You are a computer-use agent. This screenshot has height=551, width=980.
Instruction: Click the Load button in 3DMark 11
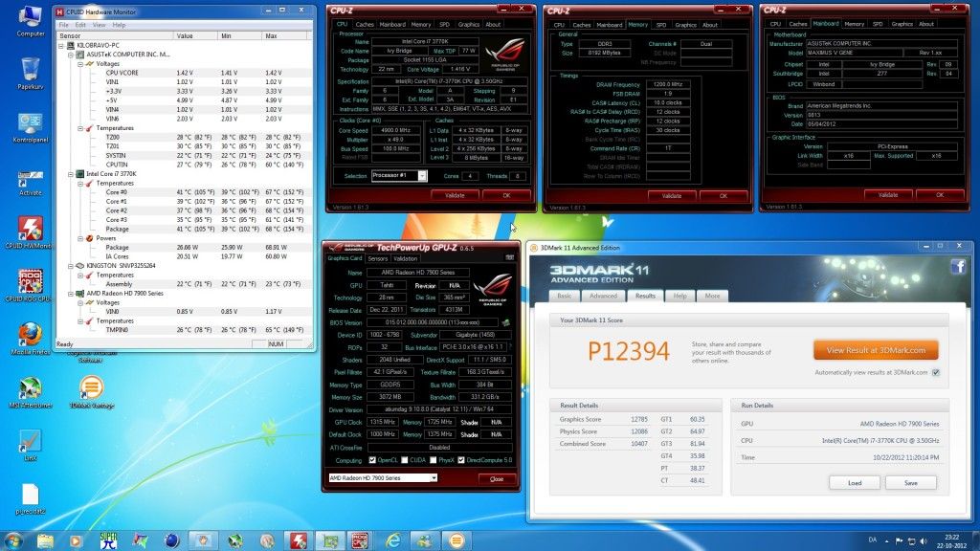pyautogui.click(x=855, y=483)
